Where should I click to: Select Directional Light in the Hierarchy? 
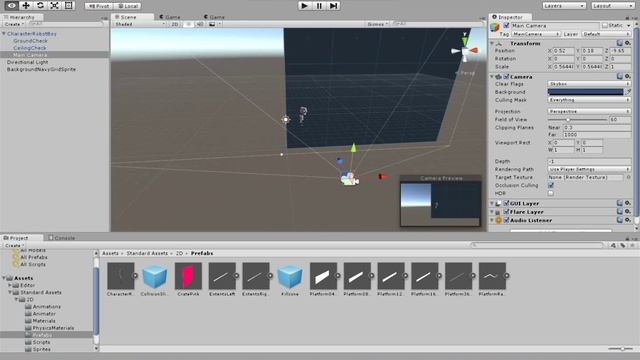point(27,62)
